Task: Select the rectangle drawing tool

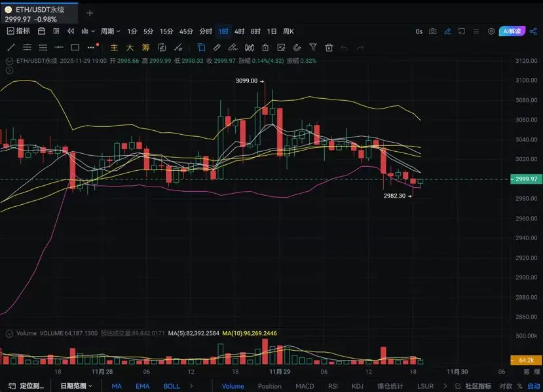Action: tap(75, 47)
